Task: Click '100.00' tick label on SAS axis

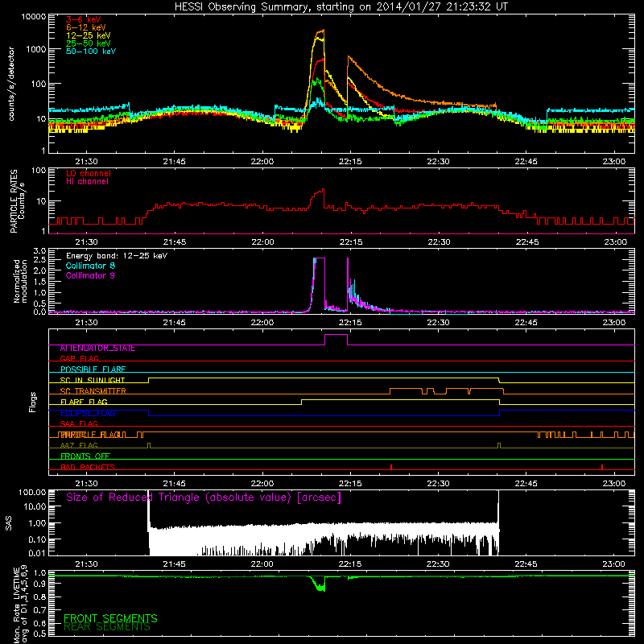Action: pyautogui.click(x=32, y=492)
